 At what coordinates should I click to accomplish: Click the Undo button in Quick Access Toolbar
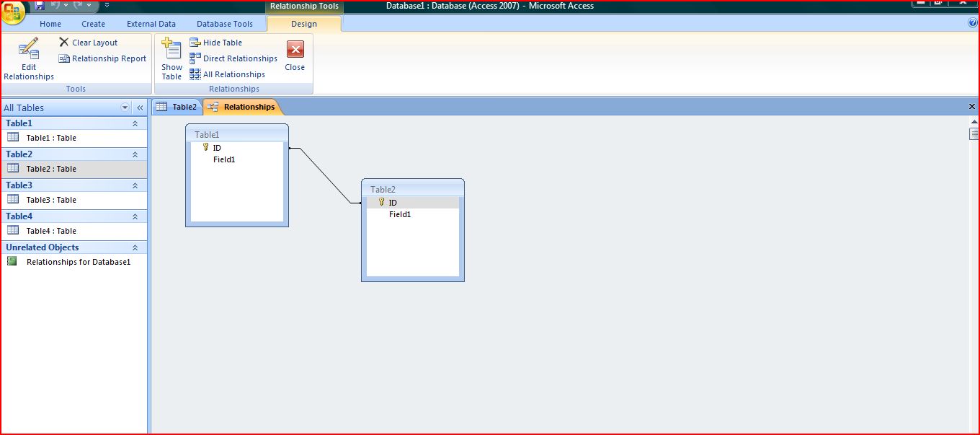coord(55,6)
